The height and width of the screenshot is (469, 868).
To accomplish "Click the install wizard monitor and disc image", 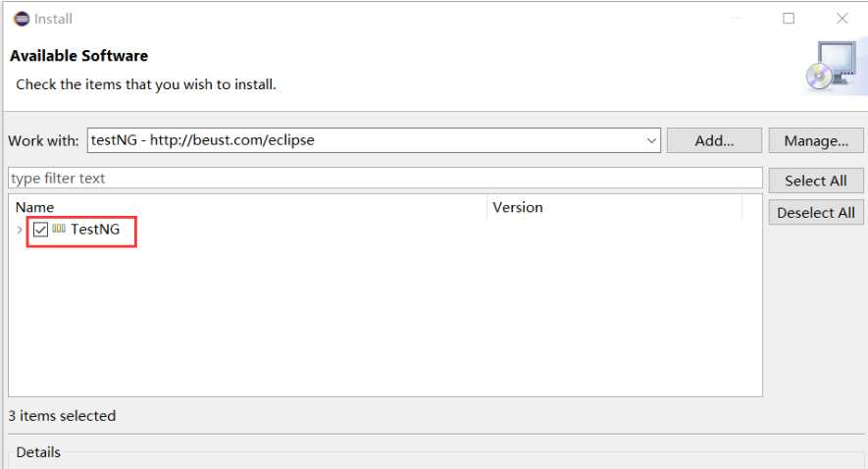I will 834,66.
